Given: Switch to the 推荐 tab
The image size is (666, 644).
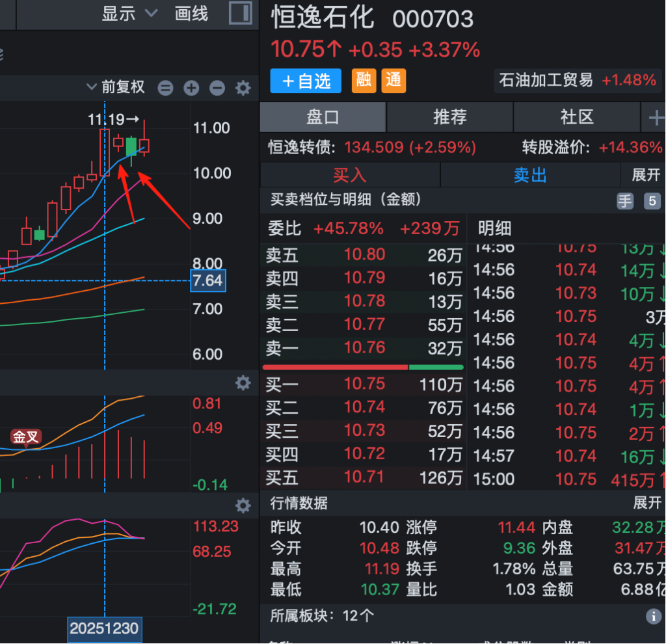Looking at the screenshot, I should point(450,117).
